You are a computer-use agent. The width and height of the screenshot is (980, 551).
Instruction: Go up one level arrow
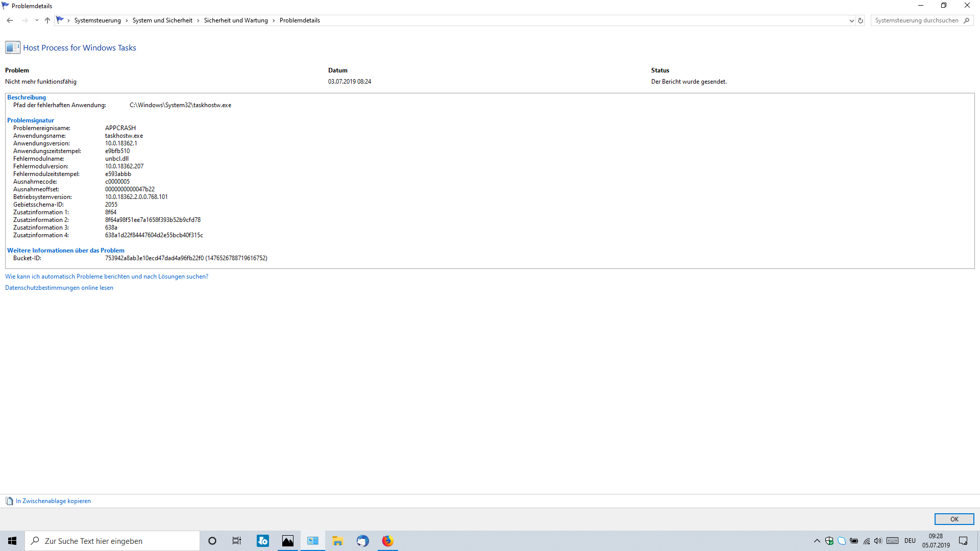[x=47, y=20]
